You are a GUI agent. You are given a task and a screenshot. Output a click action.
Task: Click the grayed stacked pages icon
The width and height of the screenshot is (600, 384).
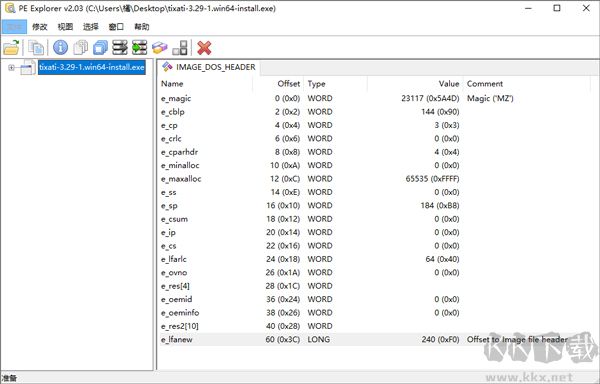point(80,47)
